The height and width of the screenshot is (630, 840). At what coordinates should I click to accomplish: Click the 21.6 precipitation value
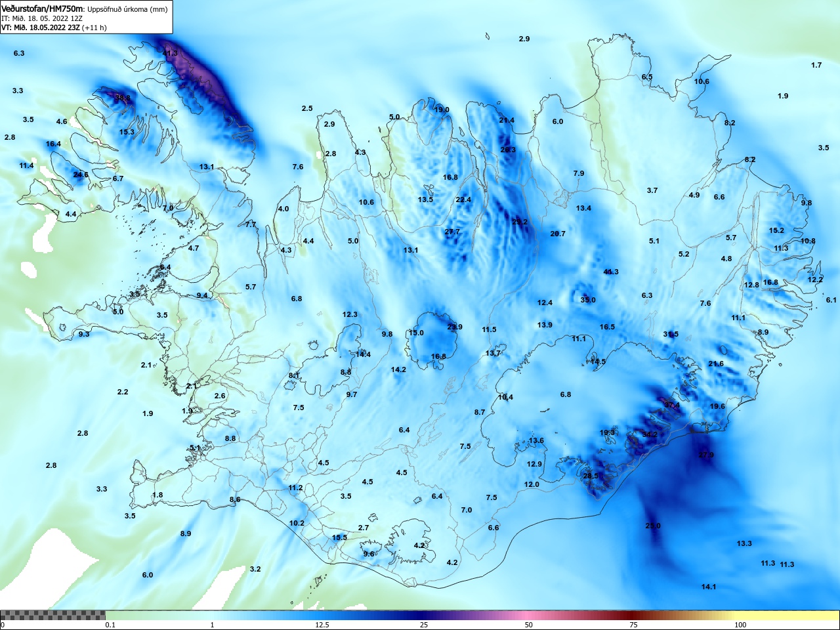716,364
